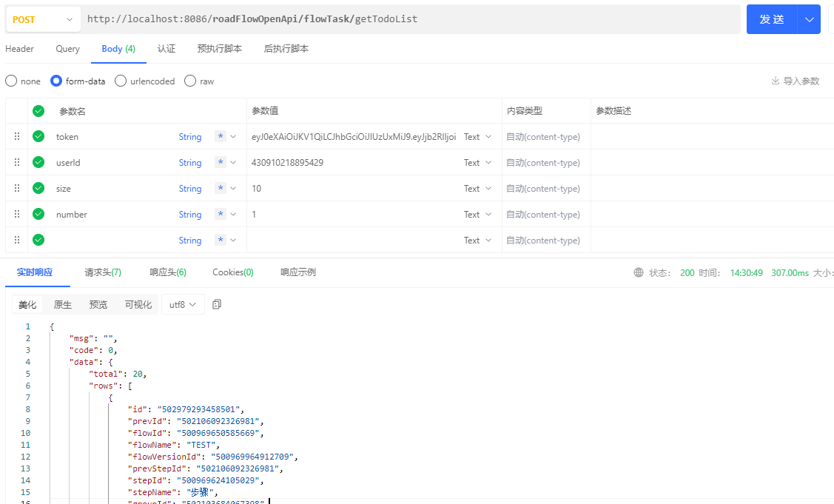Open String type dropdown for userId
Viewport: 834px width, 504px height.
[x=190, y=163]
